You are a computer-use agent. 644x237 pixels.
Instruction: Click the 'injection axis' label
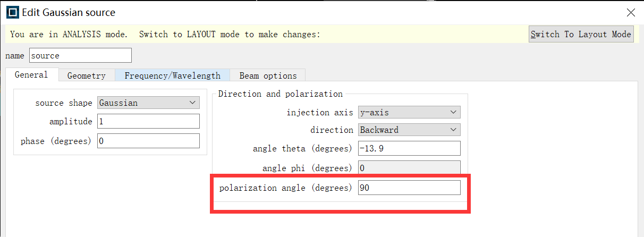click(x=320, y=113)
